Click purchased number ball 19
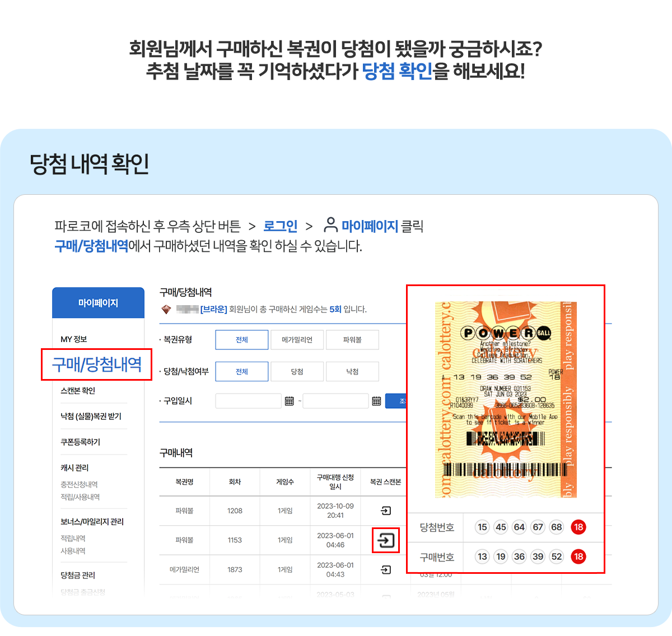Screen dimensions: 672x636 pos(501,556)
